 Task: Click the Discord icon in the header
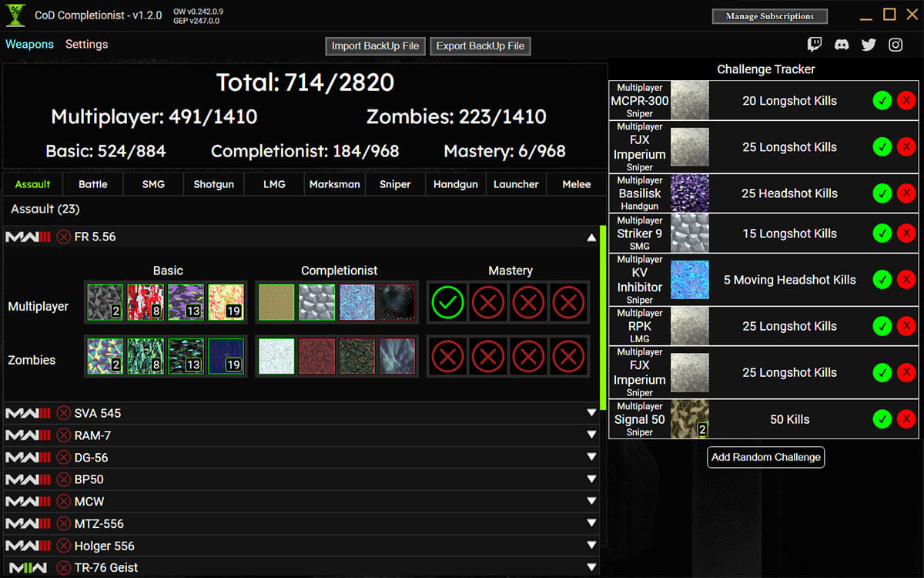click(842, 45)
